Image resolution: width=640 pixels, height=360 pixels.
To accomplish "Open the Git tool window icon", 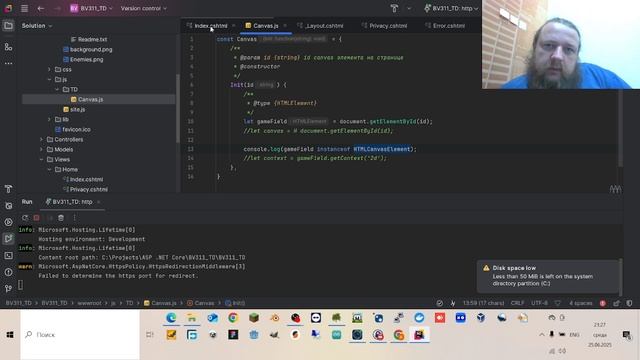I will coord(8,289).
